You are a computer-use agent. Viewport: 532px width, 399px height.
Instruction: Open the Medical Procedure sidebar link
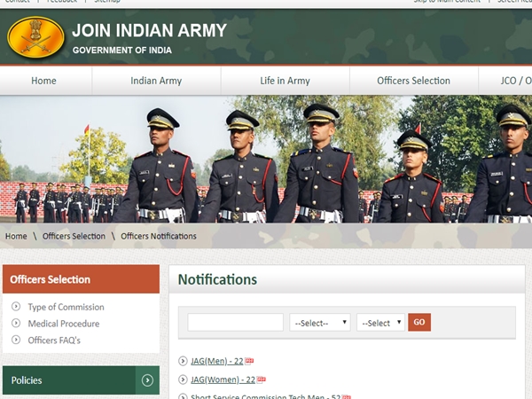pos(63,324)
